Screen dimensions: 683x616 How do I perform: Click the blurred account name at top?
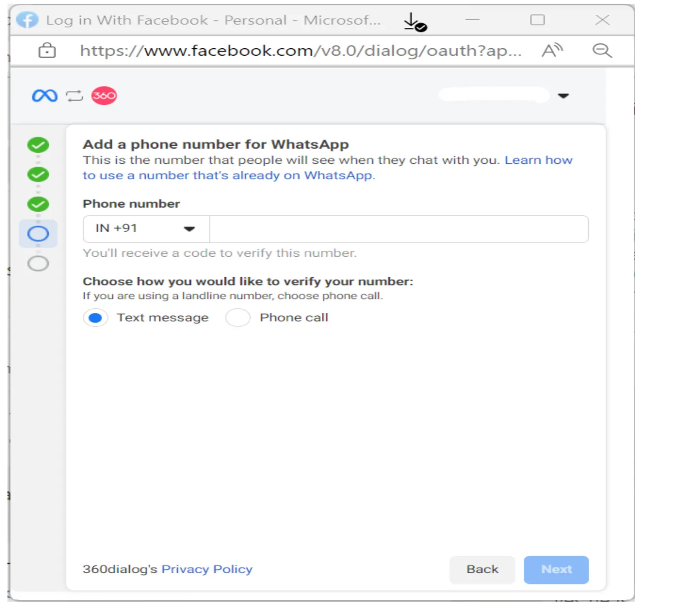tap(494, 95)
